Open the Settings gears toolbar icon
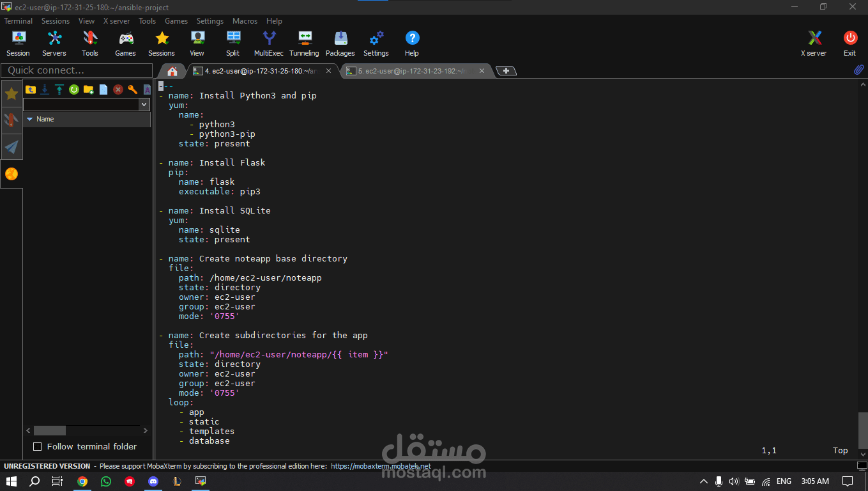 (x=376, y=43)
